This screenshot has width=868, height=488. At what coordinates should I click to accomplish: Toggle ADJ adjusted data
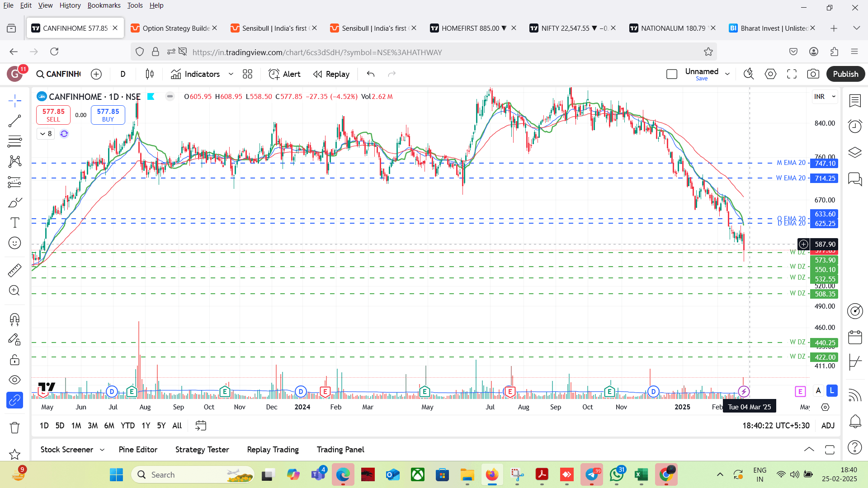click(x=828, y=426)
